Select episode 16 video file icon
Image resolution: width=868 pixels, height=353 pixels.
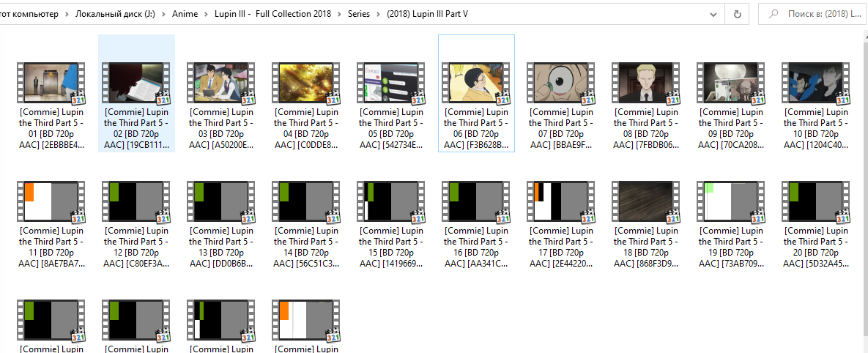[x=476, y=201]
